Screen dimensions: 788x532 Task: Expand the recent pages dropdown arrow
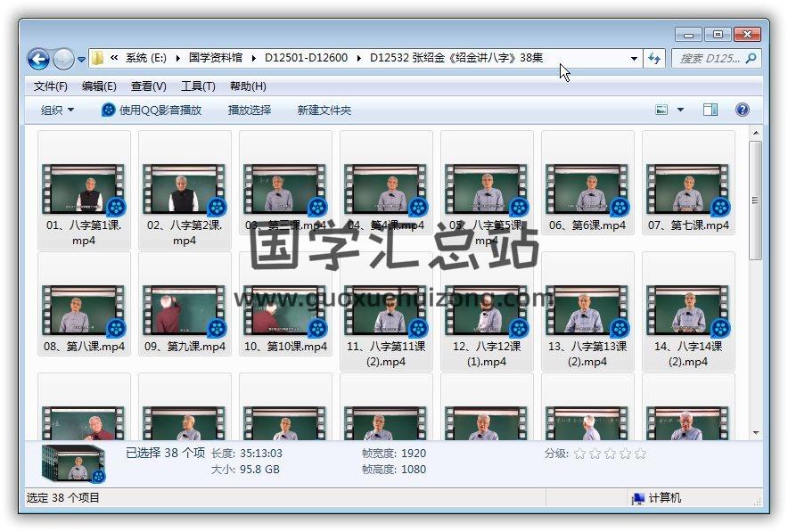point(82,60)
